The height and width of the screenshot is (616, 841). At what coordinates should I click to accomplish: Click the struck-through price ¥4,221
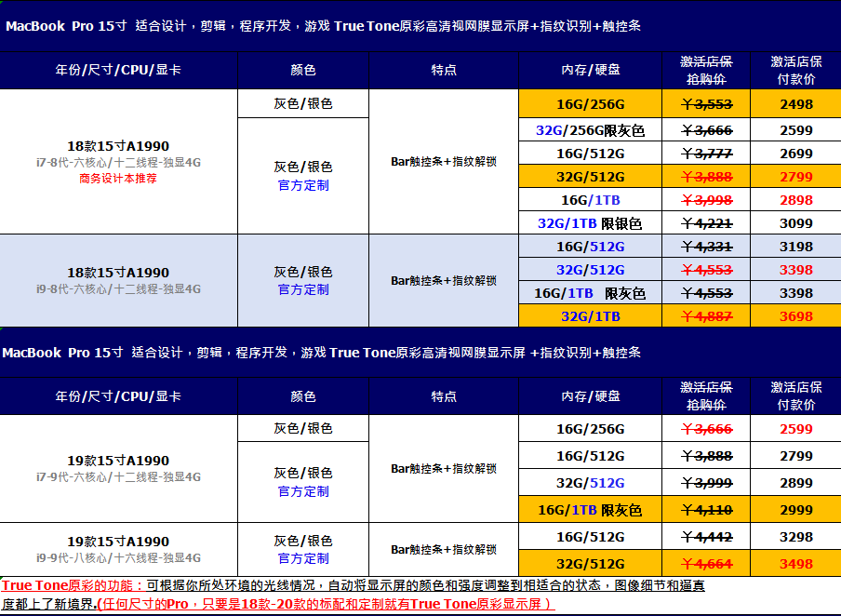click(706, 223)
